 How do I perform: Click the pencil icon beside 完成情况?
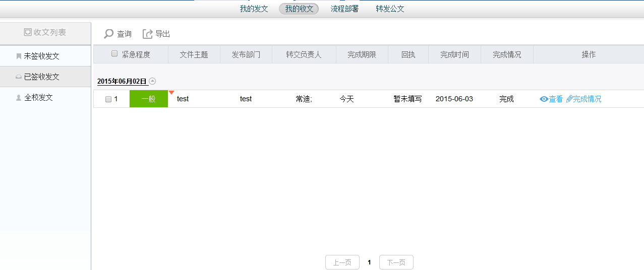(x=569, y=99)
